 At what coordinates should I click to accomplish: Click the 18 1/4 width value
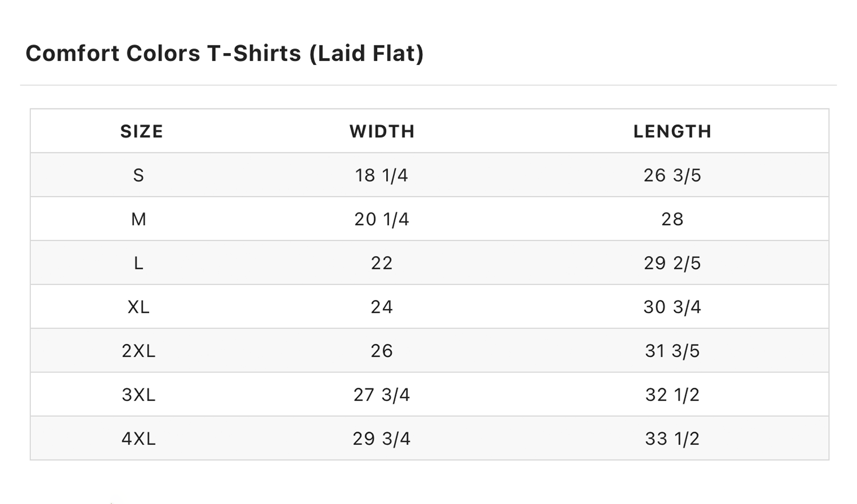pyautogui.click(x=382, y=175)
